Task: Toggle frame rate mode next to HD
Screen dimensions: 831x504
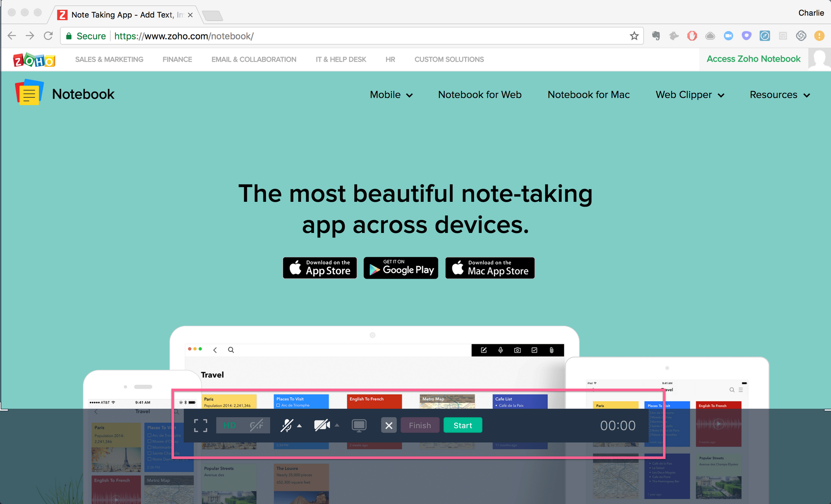Action: (258, 425)
